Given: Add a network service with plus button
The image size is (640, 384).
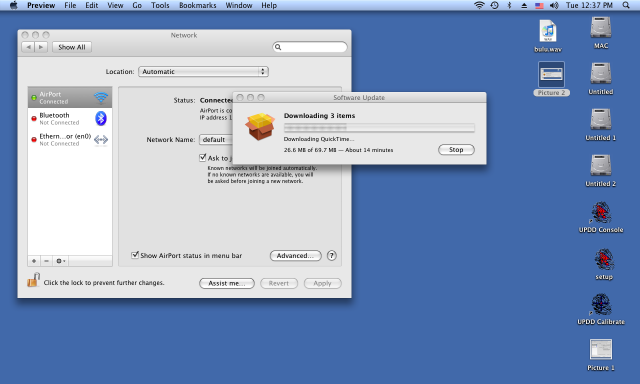Looking at the screenshot, I should click(34, 261).
